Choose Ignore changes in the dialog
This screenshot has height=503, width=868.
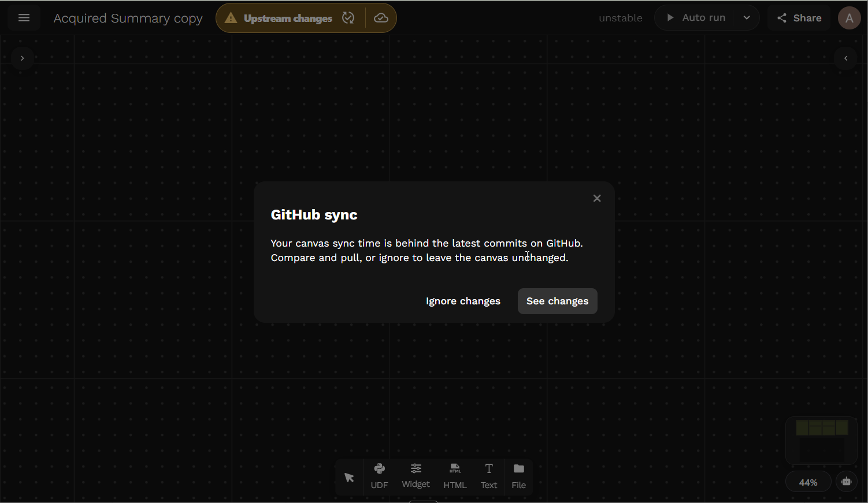click(463, 301)
